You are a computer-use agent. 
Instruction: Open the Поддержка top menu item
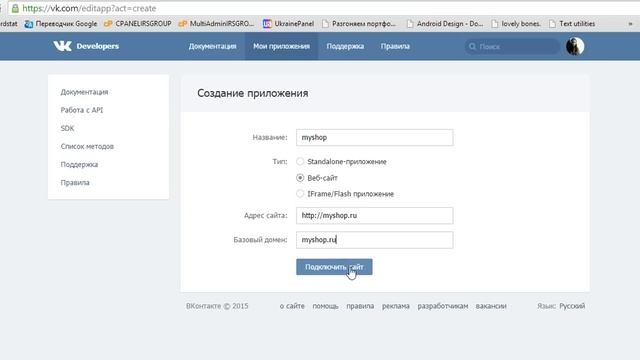tap(345, 47)
